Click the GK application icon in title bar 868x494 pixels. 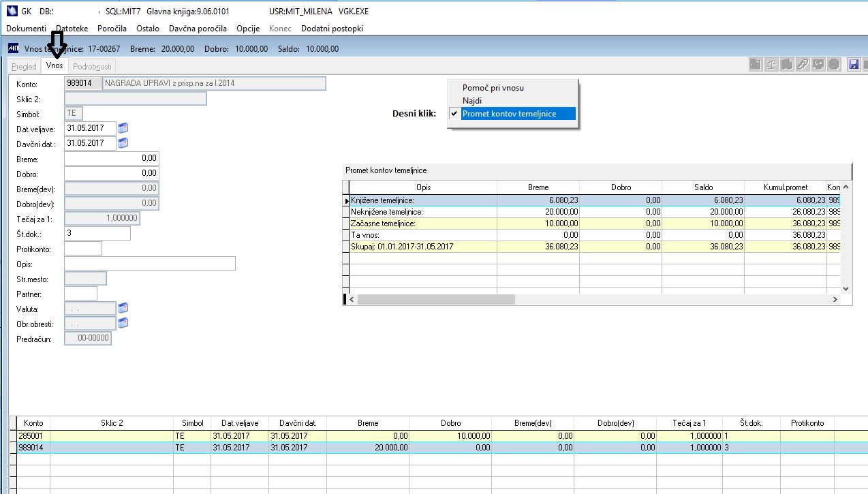pyautogui.click(x=14, y=11)
